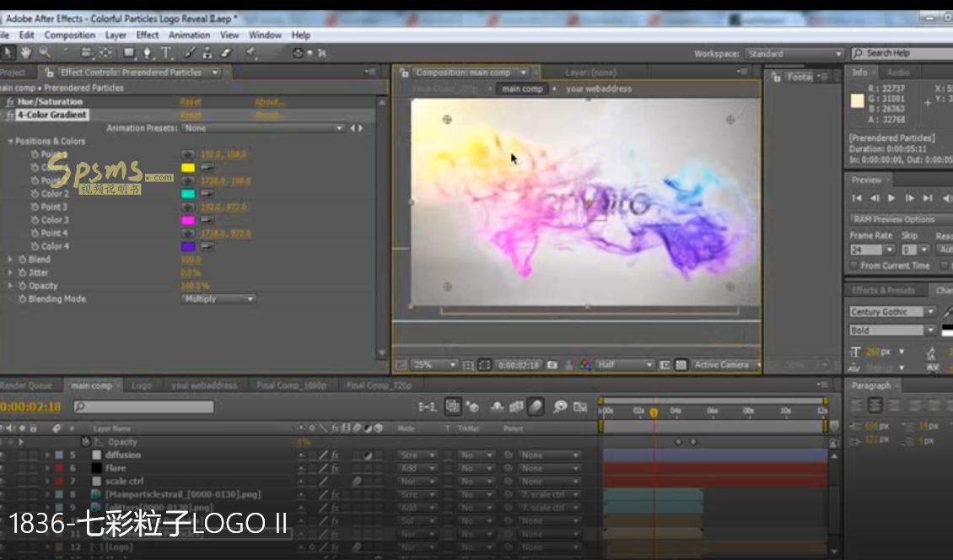Pick the Brush tool

point(191,53)
